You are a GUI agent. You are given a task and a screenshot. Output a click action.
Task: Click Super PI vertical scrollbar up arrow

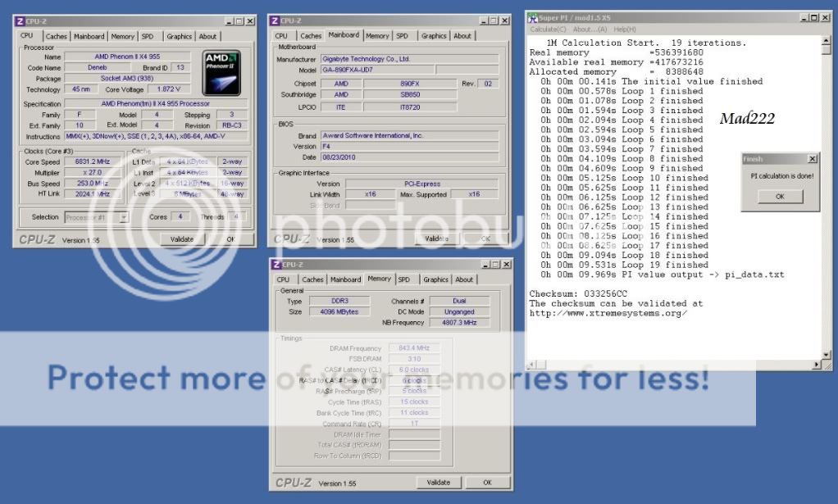point(827,41)
